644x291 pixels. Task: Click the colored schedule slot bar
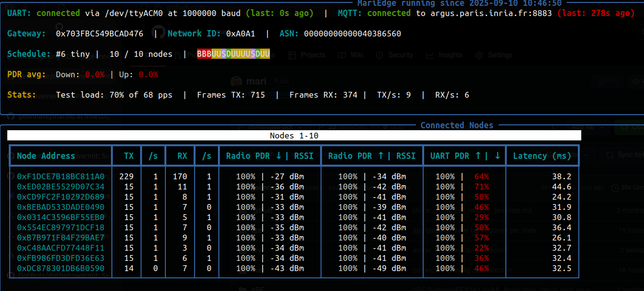point(233,55)
